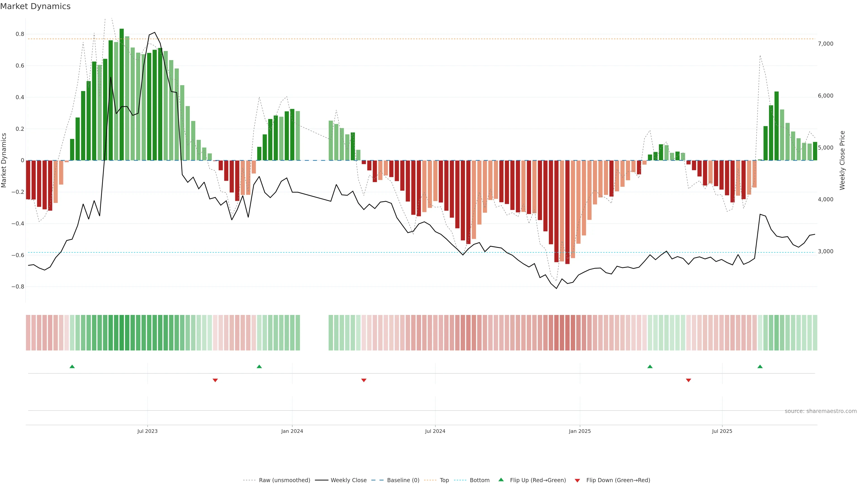
Task: Click the Market Dynamics chart title
Action: coord(35,6)
